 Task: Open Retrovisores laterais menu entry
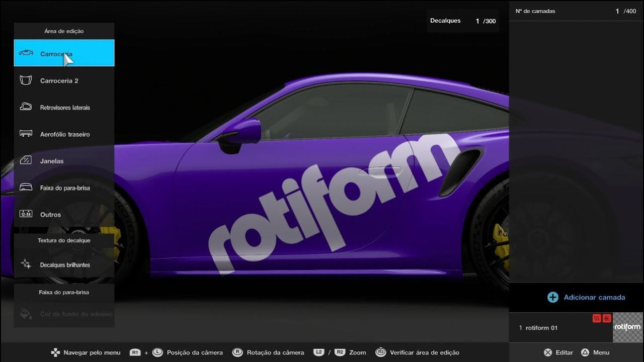pos(64,107)
